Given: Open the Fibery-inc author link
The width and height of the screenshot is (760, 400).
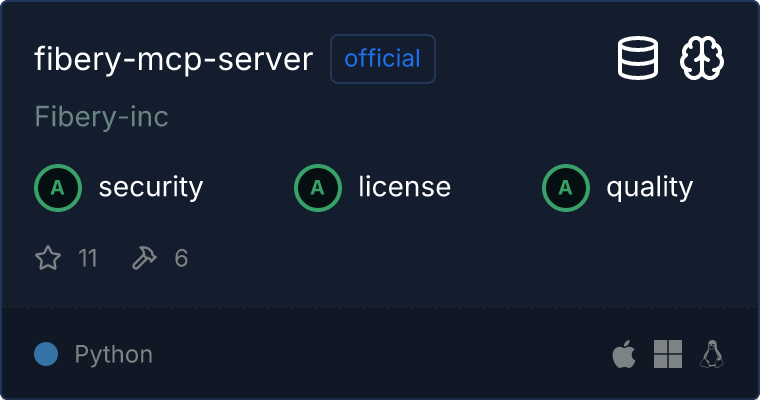Looking at the screenshot, I should [x=101, y=117].
